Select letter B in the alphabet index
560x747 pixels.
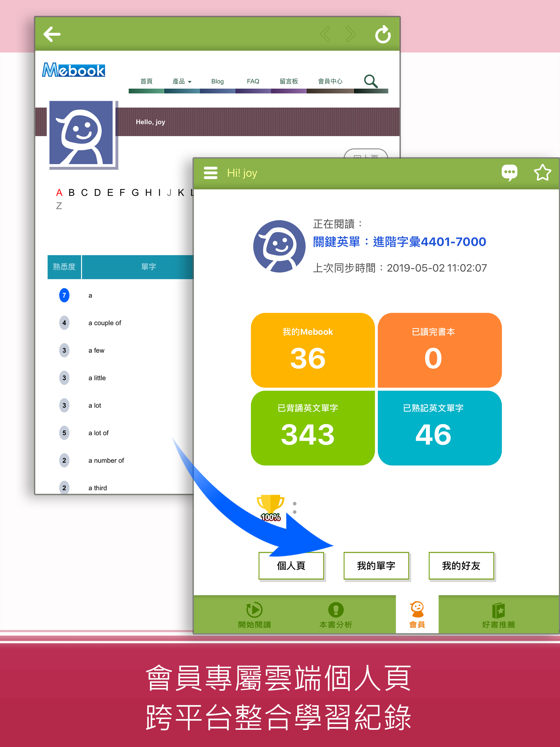tap(72, 193)
